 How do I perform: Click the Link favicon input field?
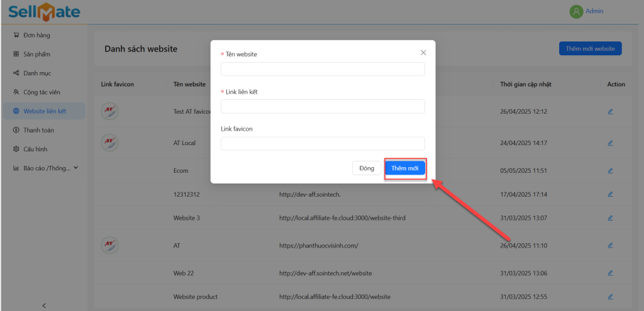coord(323,144)
